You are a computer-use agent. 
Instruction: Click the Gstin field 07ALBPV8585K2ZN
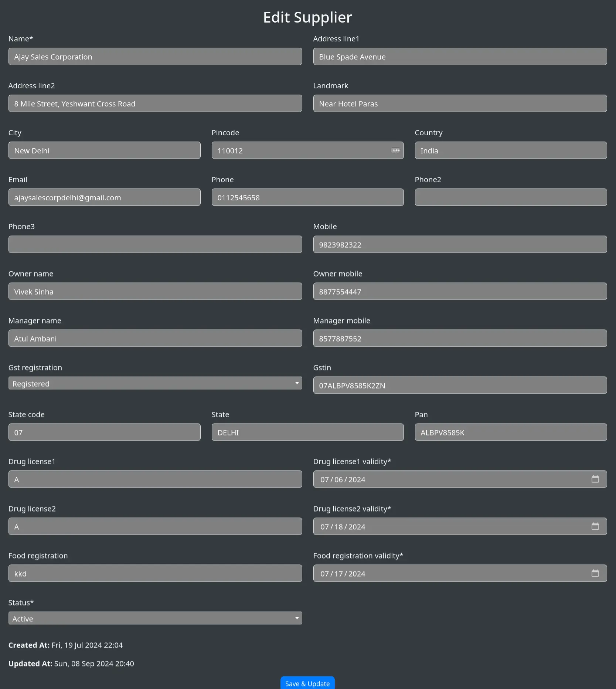click(x=460, y=385)
